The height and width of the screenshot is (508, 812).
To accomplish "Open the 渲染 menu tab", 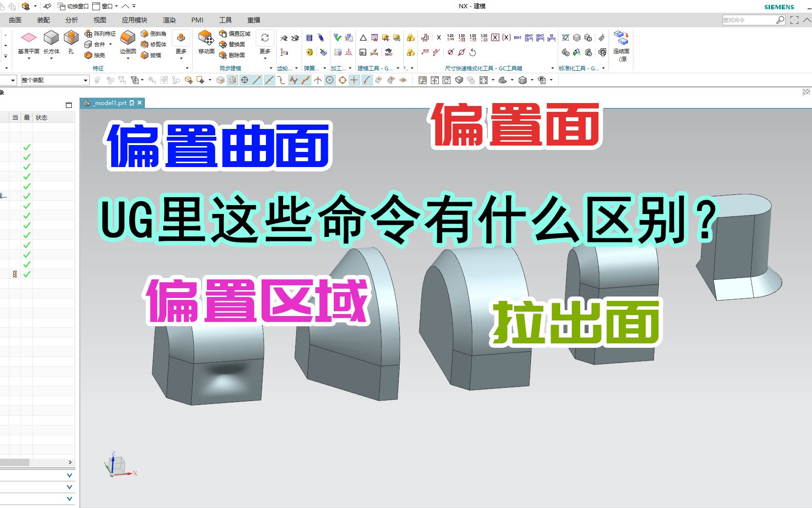I will tap(168, 20).
